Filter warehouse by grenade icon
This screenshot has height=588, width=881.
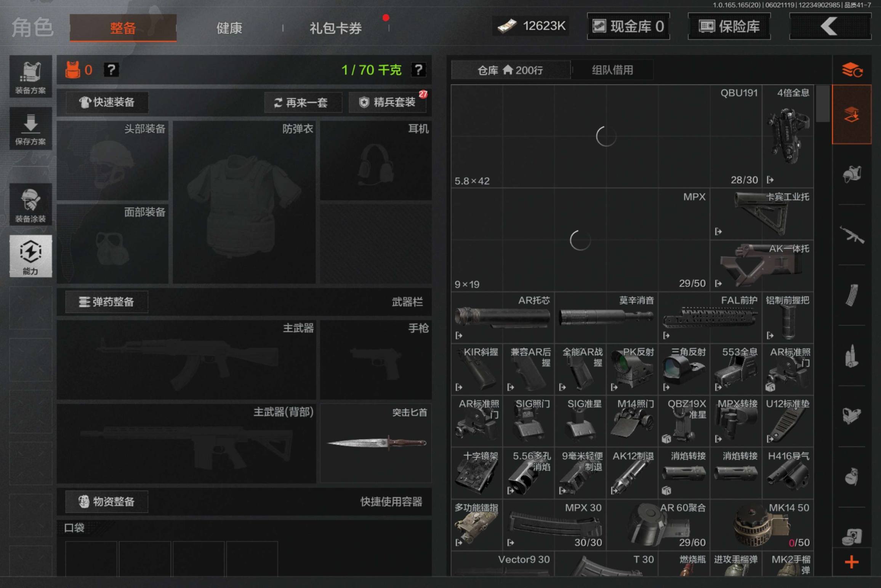coord(852,476)
